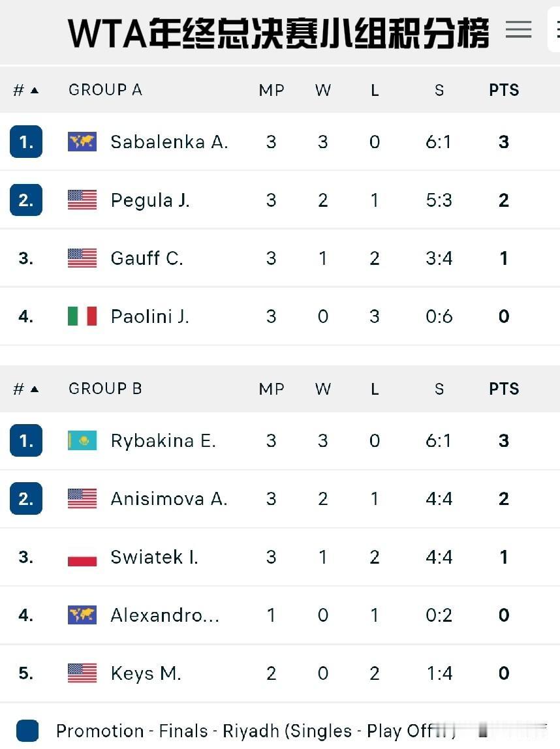Open Sabalenka A. player link
Viewport: 560px width, 749px height.
pos(169,142)
